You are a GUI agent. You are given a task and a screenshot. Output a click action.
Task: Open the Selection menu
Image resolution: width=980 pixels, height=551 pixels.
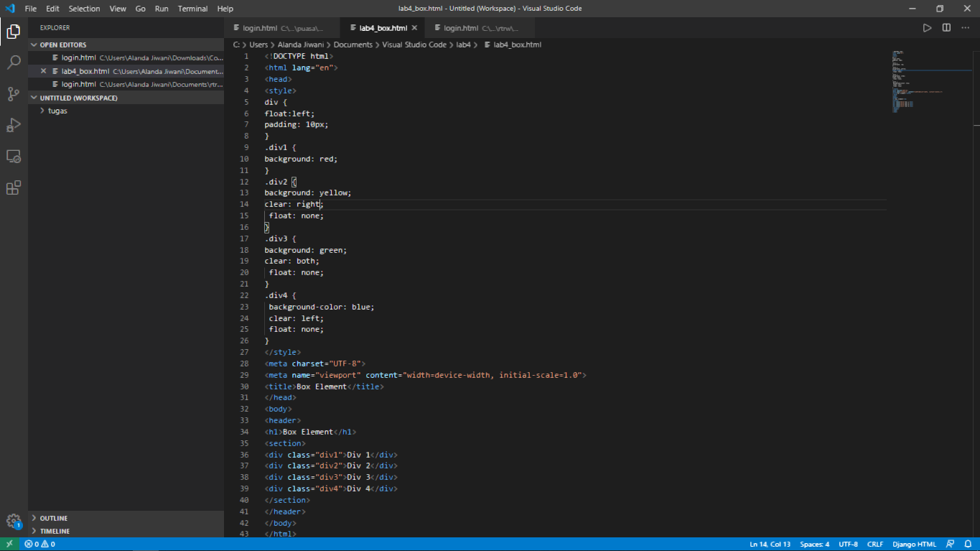click(85, 9)
